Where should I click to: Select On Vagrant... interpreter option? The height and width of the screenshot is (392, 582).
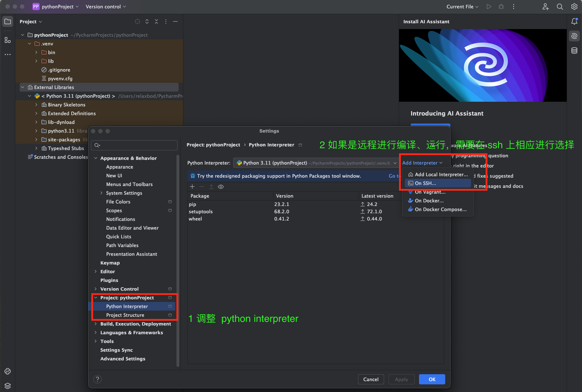(x=438, y=192)
